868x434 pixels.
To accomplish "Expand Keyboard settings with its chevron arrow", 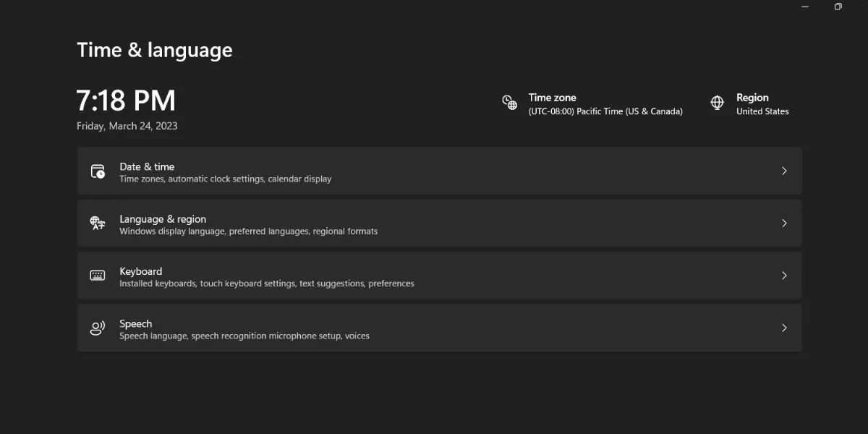I will point(784,276).
